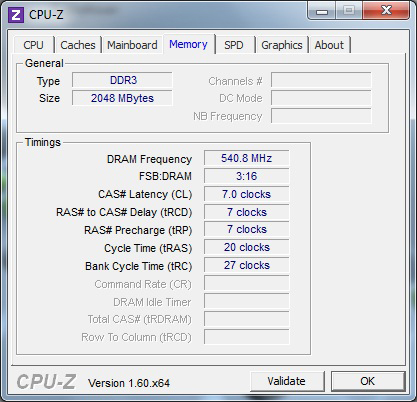Image resolution: width=417 pixels, height=402 pixels.
Task: Click the Version 1.60.x64 text
Action: click(x=129, y=383)
